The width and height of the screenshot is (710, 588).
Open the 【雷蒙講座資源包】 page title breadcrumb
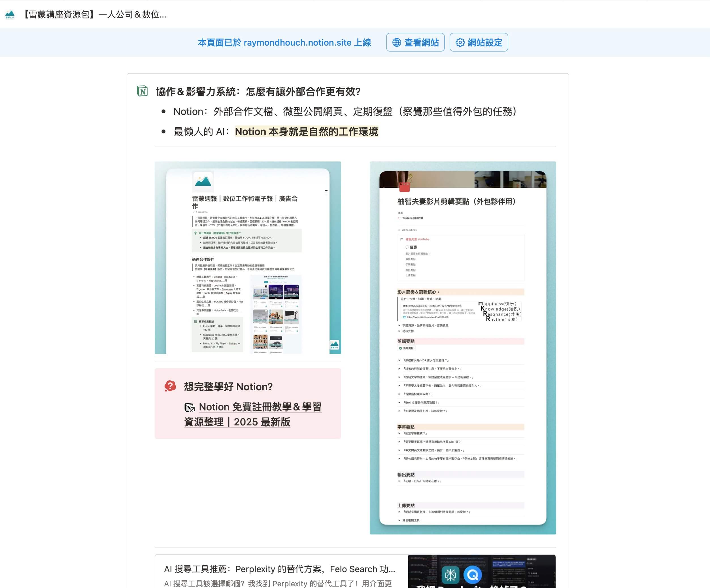pyautogui.click(x=94, y=14)
